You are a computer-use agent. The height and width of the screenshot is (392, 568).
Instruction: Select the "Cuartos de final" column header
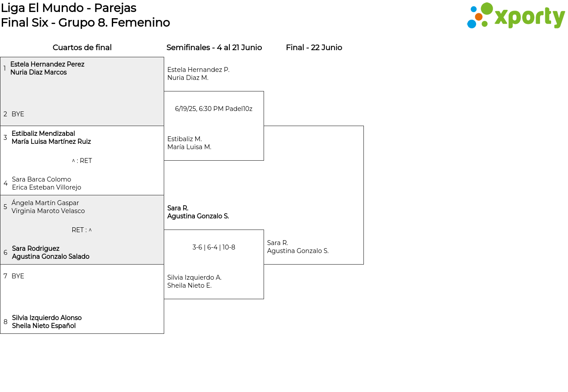tap(82, 48)
